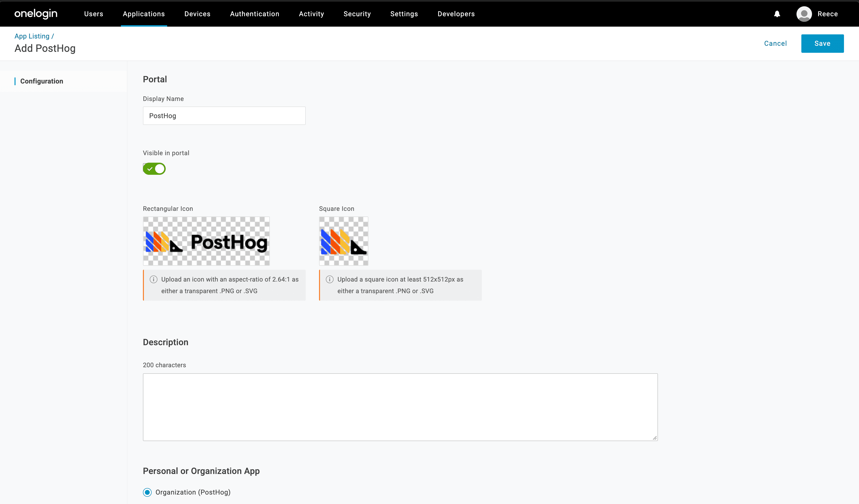The image size is (859, 504).
Task: Open the Settings menu
Action: tap(404, 14)
